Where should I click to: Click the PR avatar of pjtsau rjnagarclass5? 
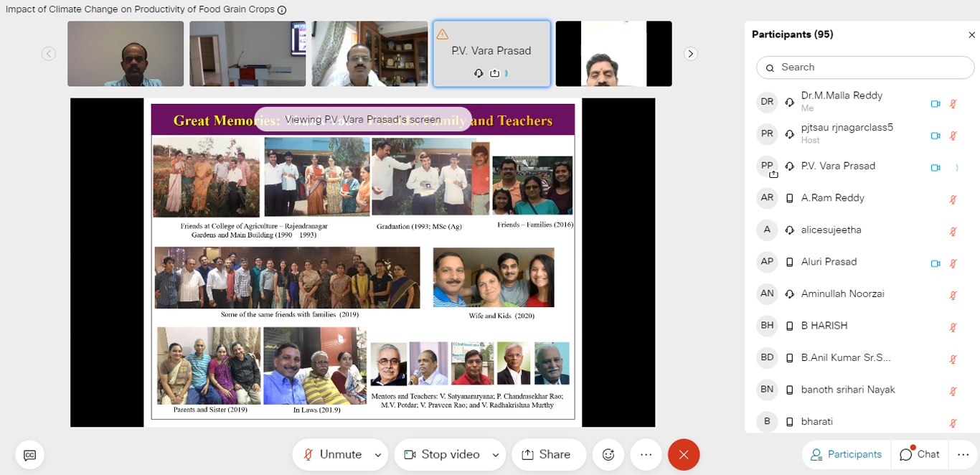coord(767,134)
